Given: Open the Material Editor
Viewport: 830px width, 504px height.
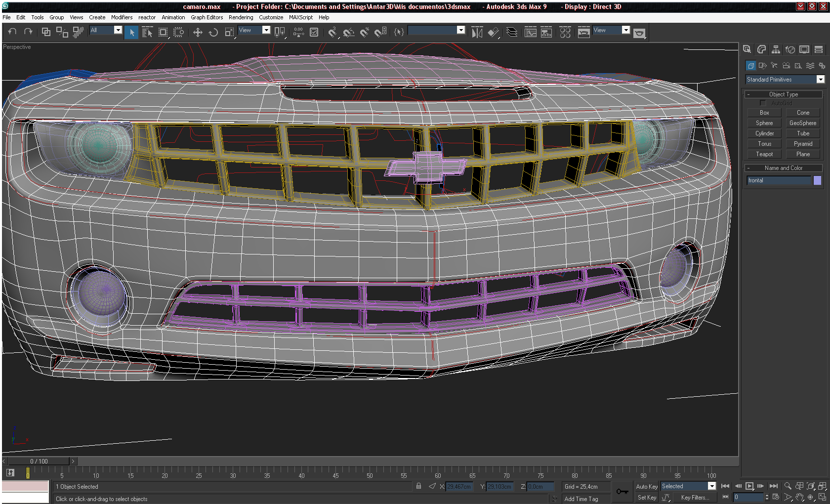Looking at the screenshot, I should 565,32.
